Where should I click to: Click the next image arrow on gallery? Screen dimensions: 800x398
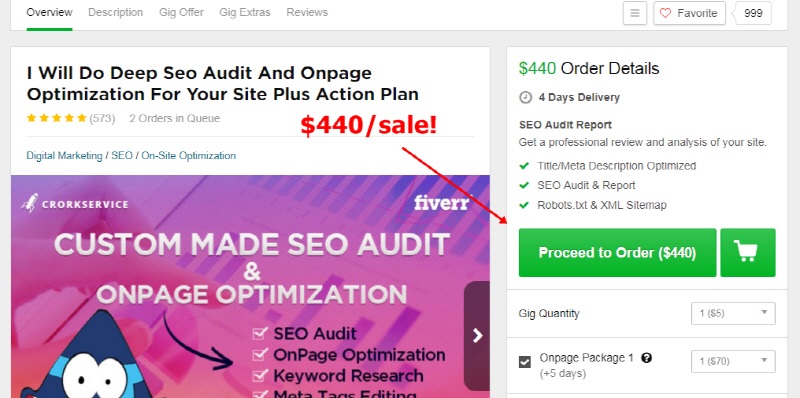[477, 335]
